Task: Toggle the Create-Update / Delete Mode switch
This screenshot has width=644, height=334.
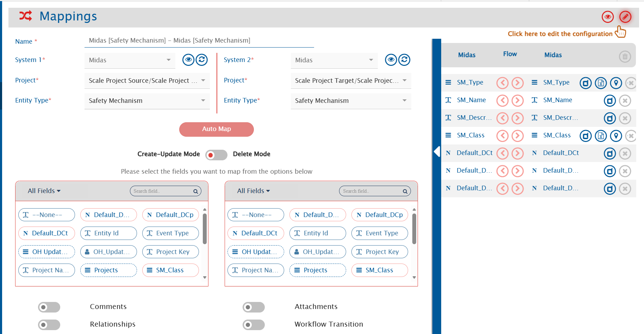Action: pos(216,155)
